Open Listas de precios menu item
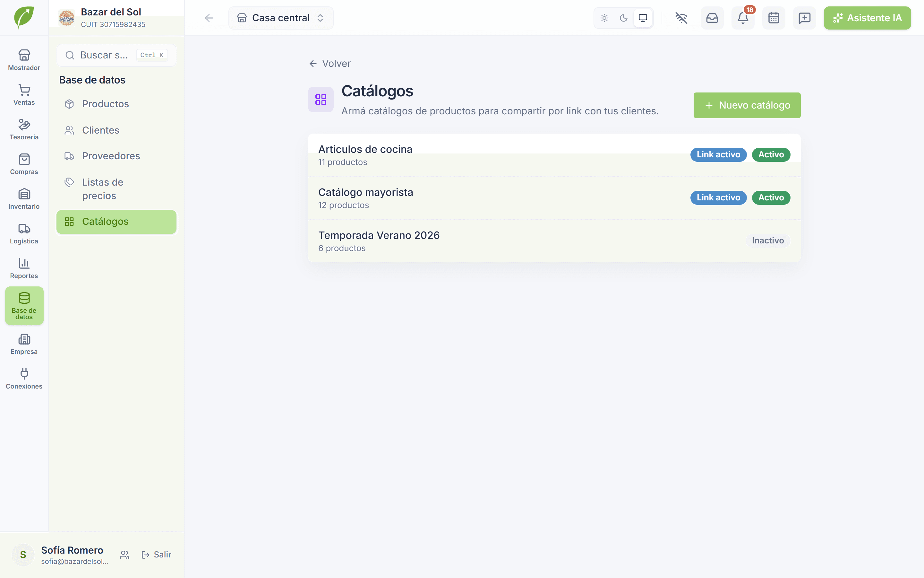924x578 pixels. pos(116,189)
